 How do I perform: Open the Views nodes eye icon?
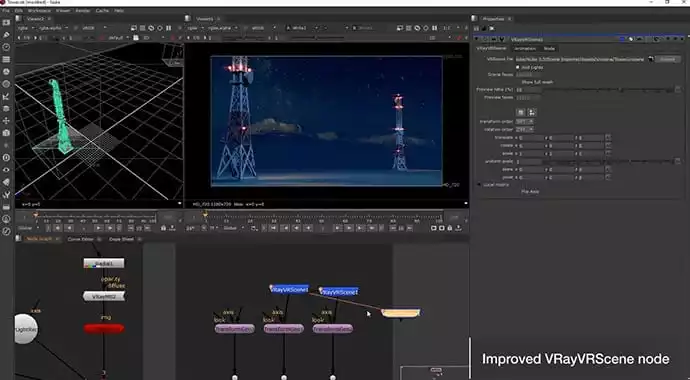(6, 170)
